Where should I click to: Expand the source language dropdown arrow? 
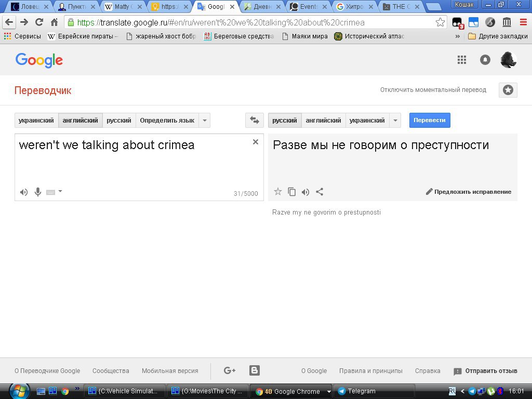(x=205, y=120)
